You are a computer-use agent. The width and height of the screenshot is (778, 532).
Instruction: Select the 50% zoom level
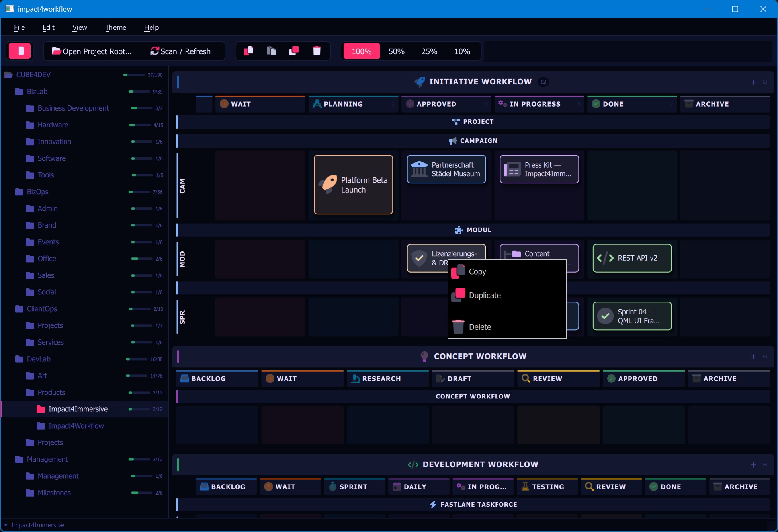click(396, 51)
